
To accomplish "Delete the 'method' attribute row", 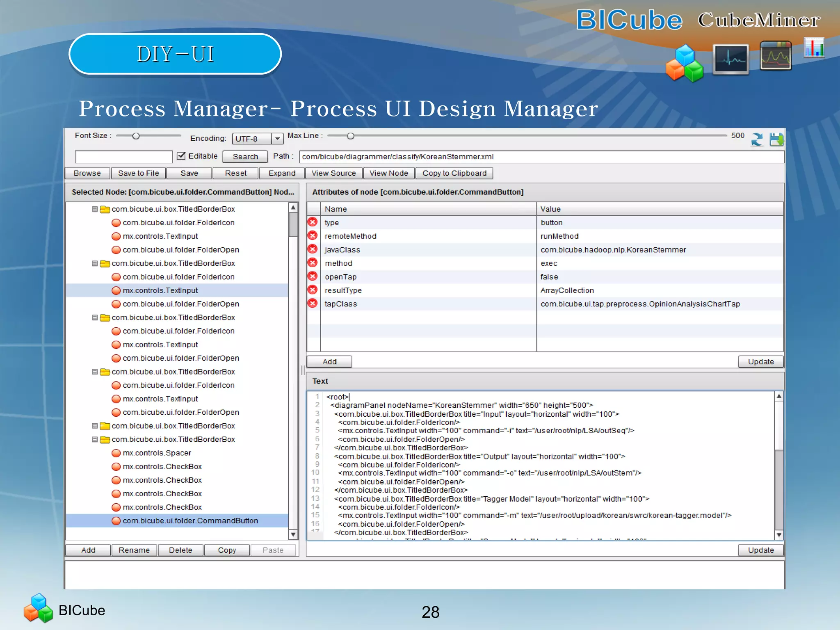I will coord(313,263).
